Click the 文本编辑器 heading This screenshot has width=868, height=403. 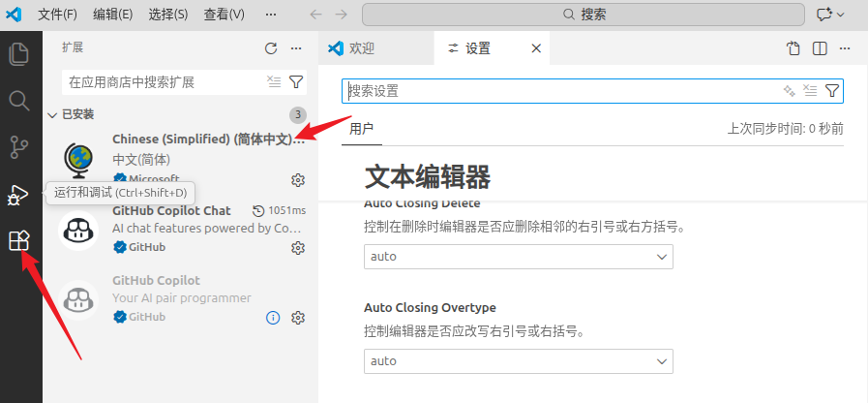428,177
